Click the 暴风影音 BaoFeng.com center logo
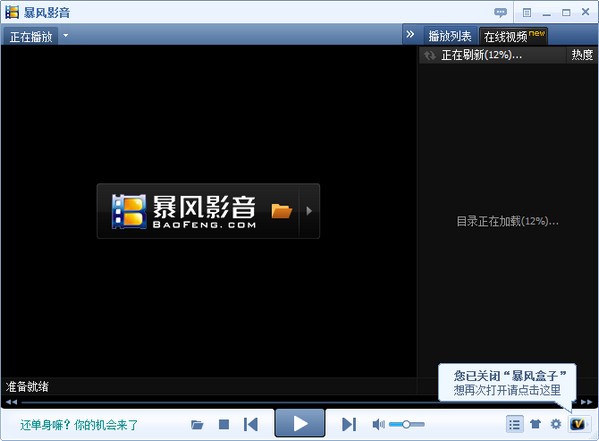The width and height of the screenshot is (599, 441). [x=184, y=211]
